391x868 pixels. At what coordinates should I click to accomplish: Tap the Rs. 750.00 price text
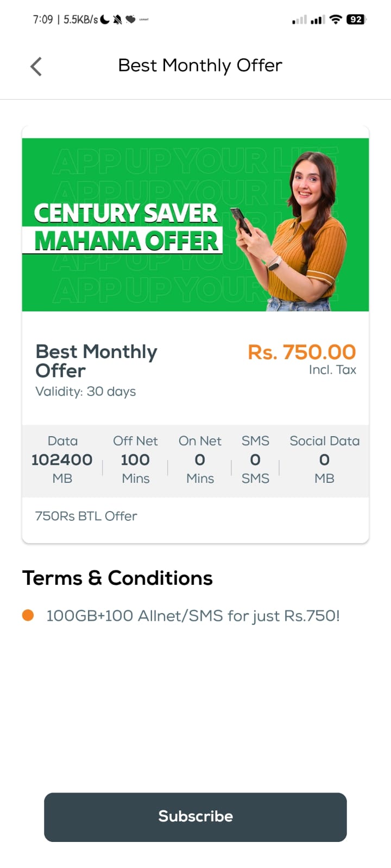(x=301, y=352)
